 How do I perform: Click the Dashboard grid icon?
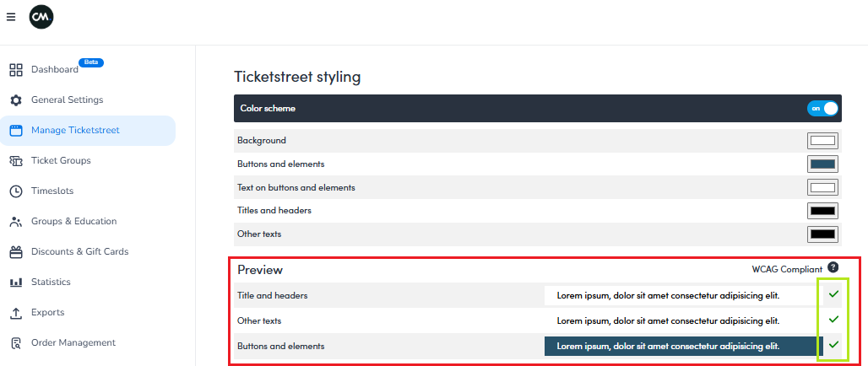tap(15, 69)
